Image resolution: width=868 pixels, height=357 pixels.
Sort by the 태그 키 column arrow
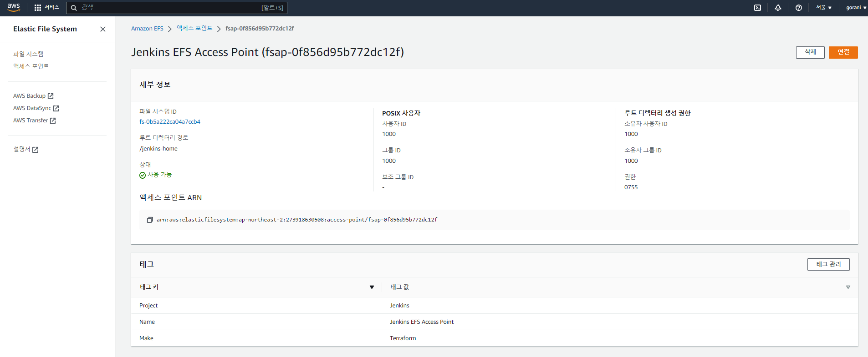(x=372, y=287)
